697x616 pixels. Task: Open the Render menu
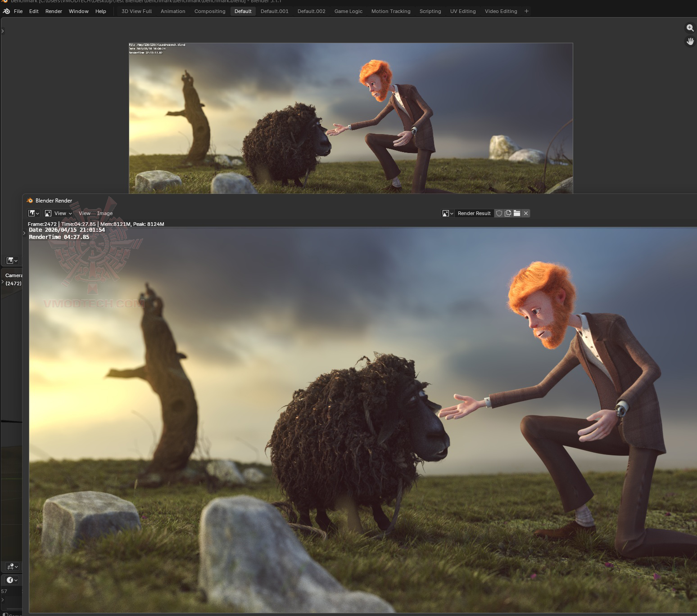point(54,11)
